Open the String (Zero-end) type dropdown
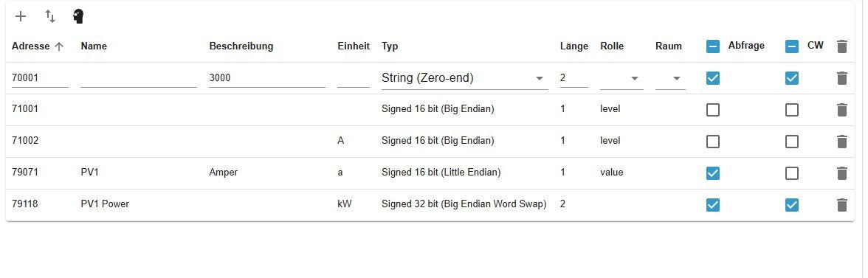 tap(464, 78)
